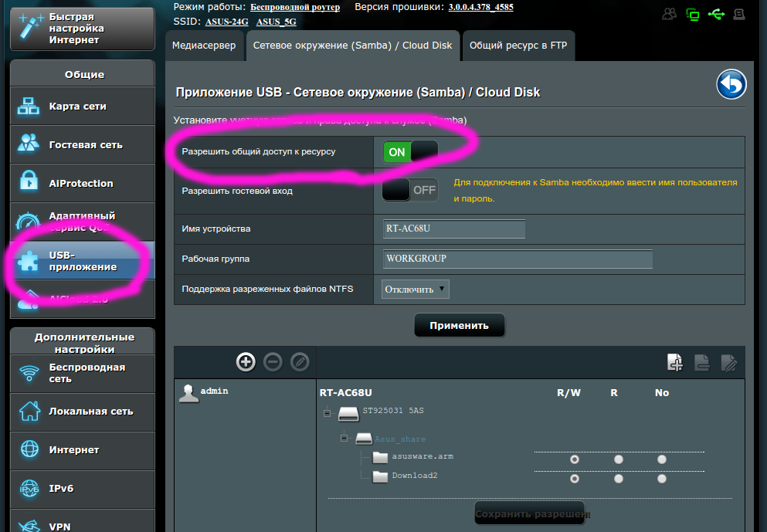Screen dimensions: 767x532
Task: Click the edit-account pencil icon
Action: (300, 361)
